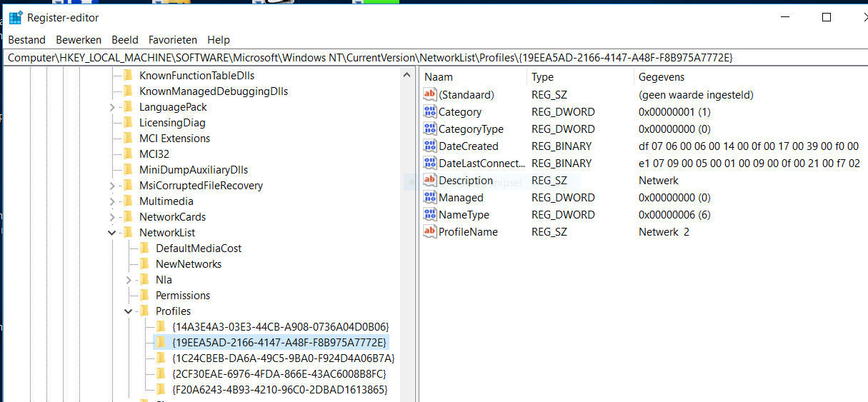Screen dimensions: 868x402
Task: Click the LicensingDiag folder icon
Action: (x=129, y=123)
